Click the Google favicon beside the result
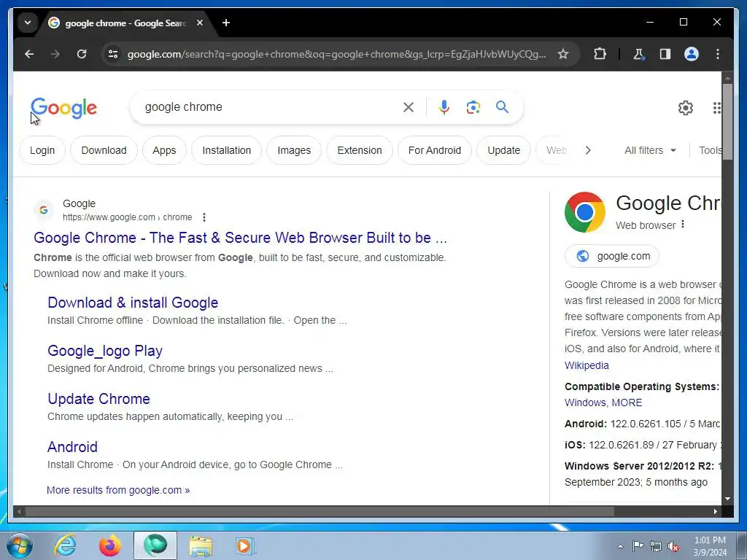This screenshot has width=747, height=560. (x=43, y=210)
